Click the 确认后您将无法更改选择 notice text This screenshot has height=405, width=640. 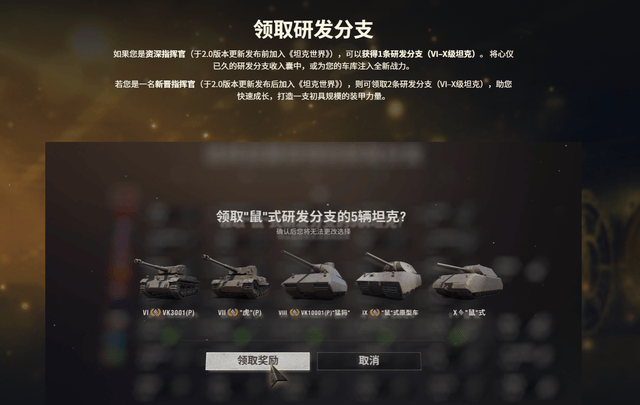313,232
